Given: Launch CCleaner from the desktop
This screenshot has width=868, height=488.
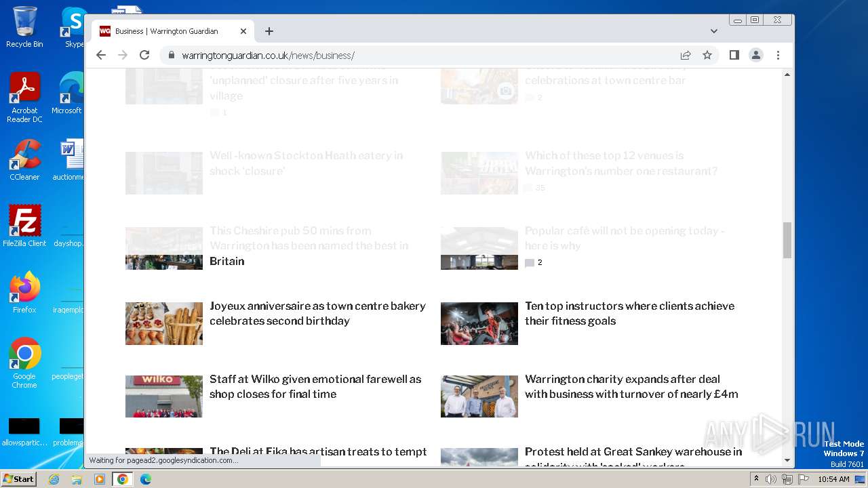Looking at the screenshot, I should pyautogui.click(x=24, y=160).
